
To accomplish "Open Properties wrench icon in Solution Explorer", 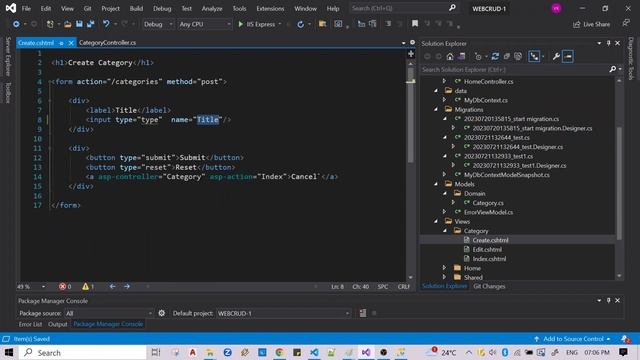I will coord(556,56).
